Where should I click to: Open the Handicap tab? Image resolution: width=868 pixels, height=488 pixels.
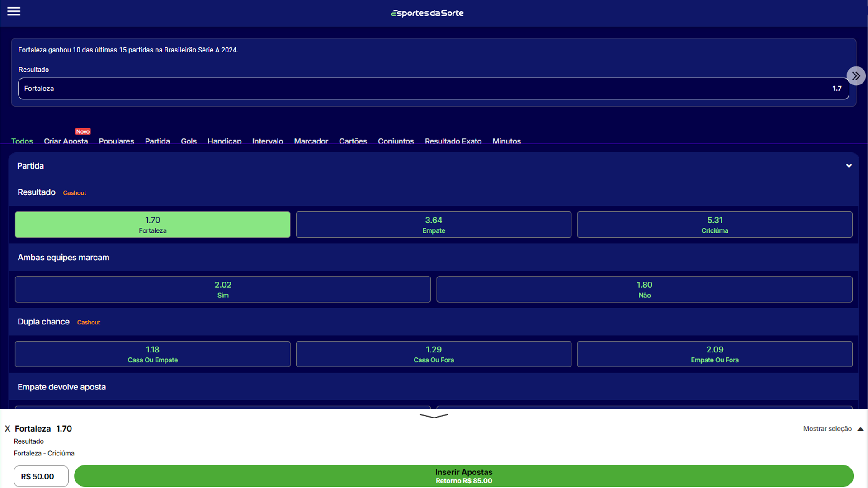[225, 141]
